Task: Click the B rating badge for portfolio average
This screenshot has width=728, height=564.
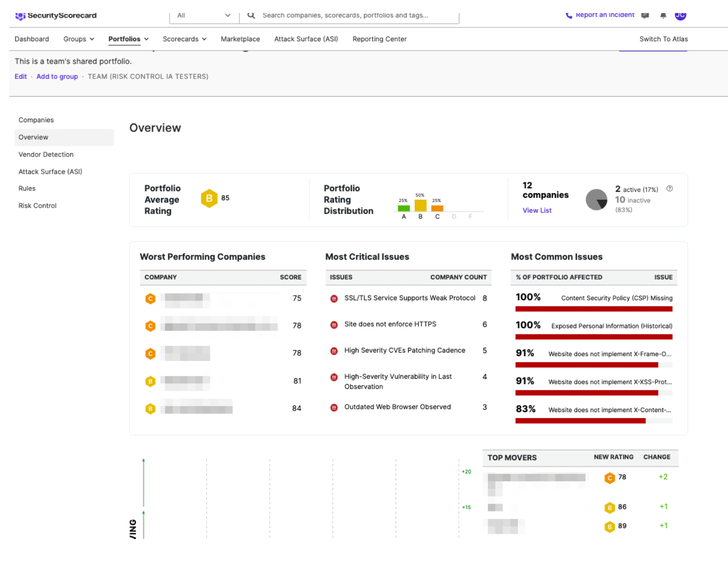Action: coord(209,198)
